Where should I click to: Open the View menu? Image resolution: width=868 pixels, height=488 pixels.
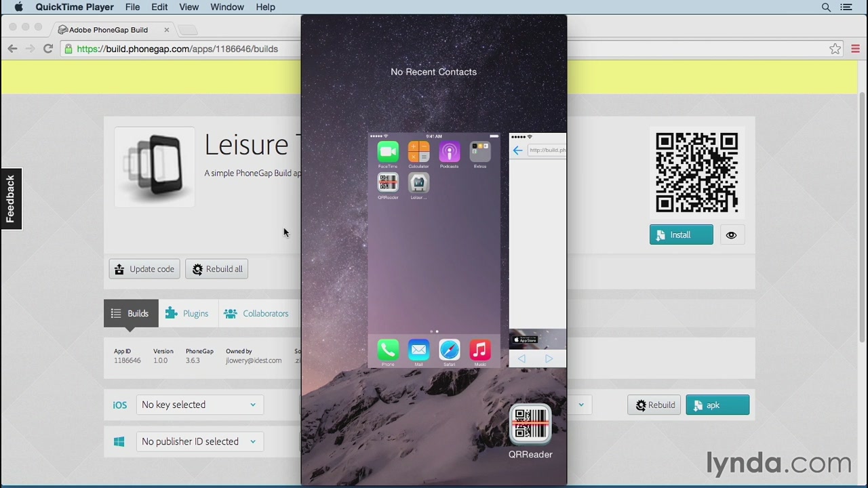(x=189, y=7)
